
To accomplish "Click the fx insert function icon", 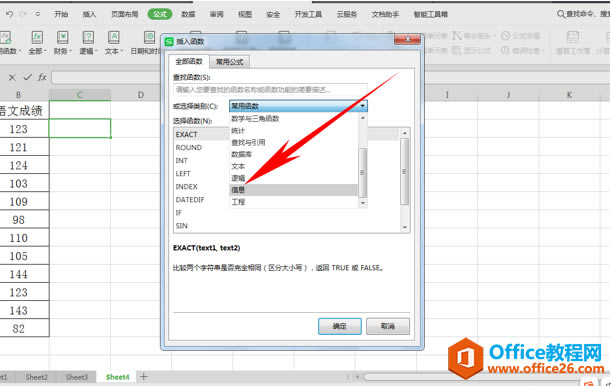I will [x=42, y=78].
